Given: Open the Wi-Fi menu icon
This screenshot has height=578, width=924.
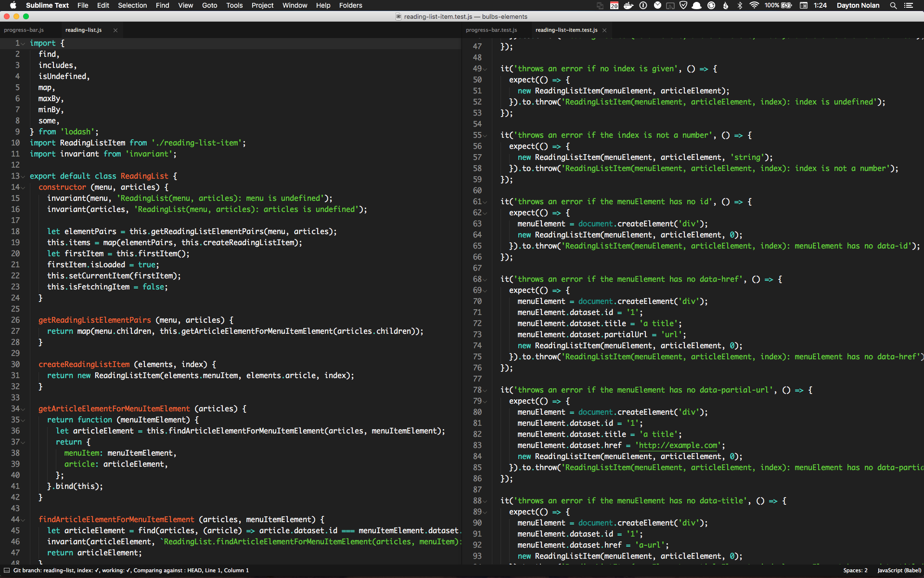Looking at the screenshot, I should [x=754, y=5].
